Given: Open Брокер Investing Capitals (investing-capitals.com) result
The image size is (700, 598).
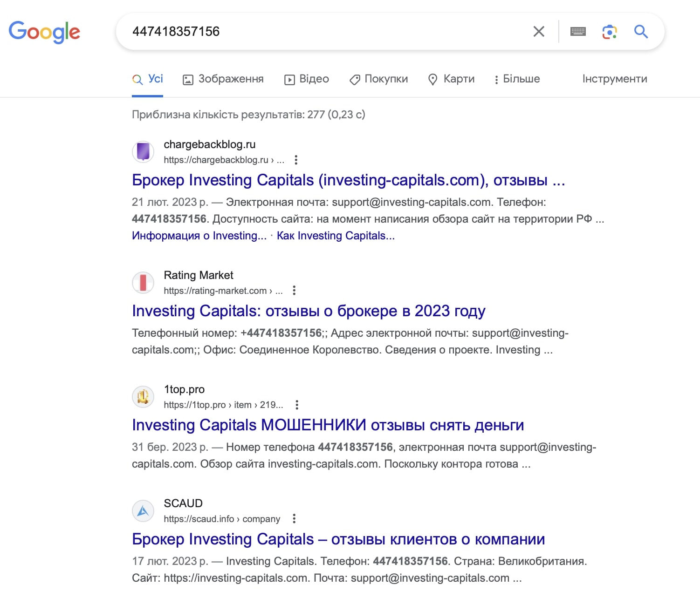Looking at the screenshot, I should click(348, 180).
